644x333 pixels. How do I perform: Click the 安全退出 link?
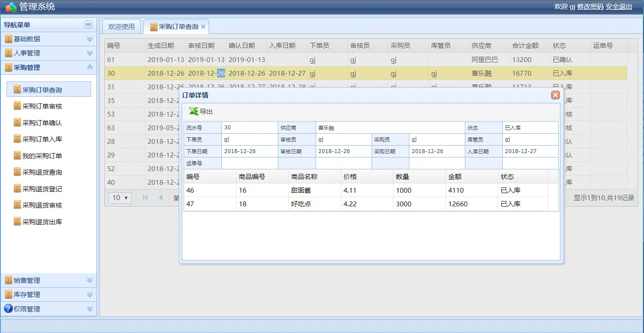click(619, 7)
